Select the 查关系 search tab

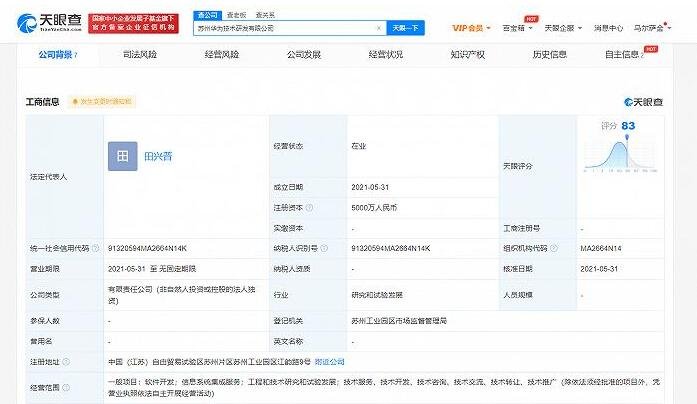pyautogui.click(x=265, y=15)
